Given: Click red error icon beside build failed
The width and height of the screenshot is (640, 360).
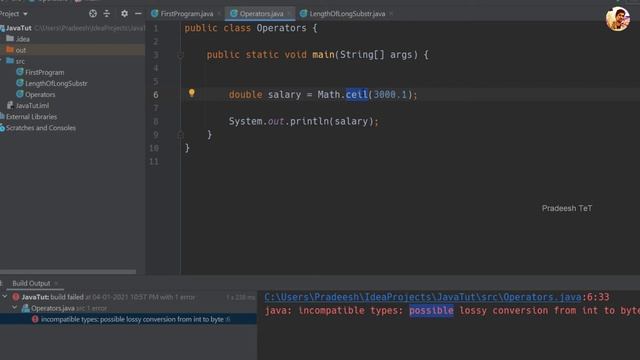Looking at the screenshot, I should pyautogui.click(x=16, y=297).
